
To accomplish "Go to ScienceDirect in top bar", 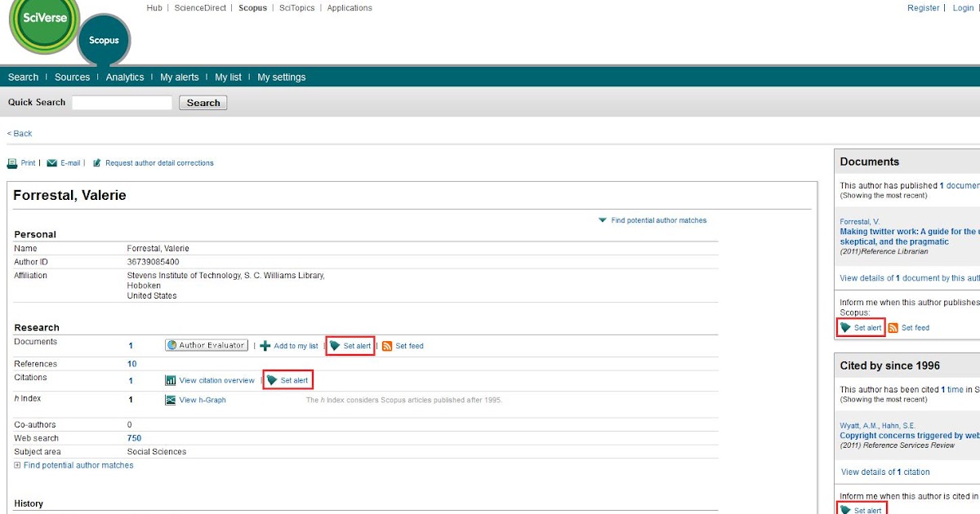I will (201, 8).
